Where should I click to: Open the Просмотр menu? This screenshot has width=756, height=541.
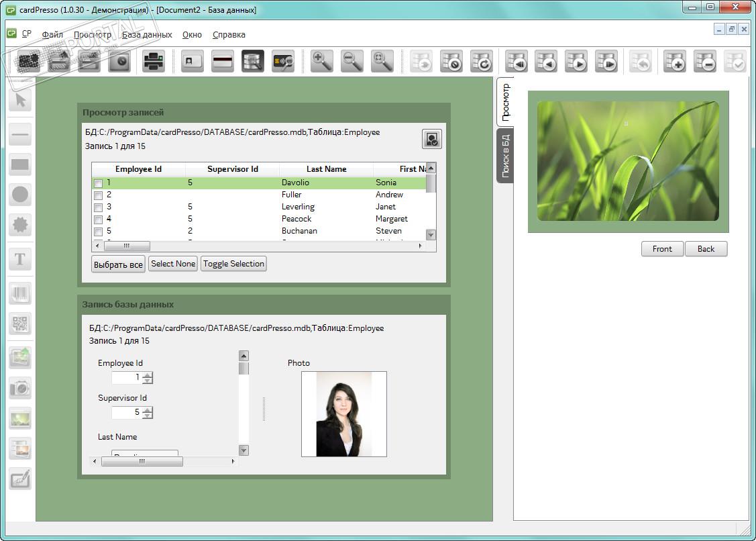pyautogui.click(x=93, y=34)
